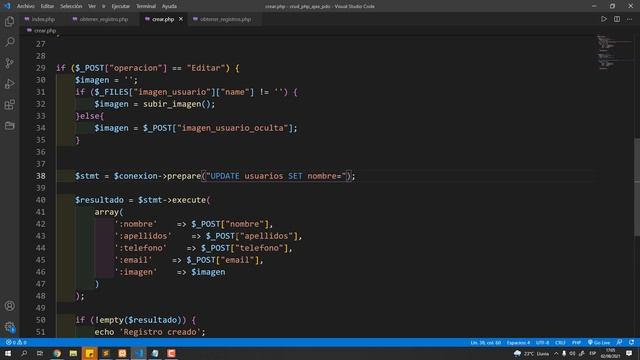Click $resultado variable on line 40
This screenshot has height=360, width=640.
pos(99,200)
